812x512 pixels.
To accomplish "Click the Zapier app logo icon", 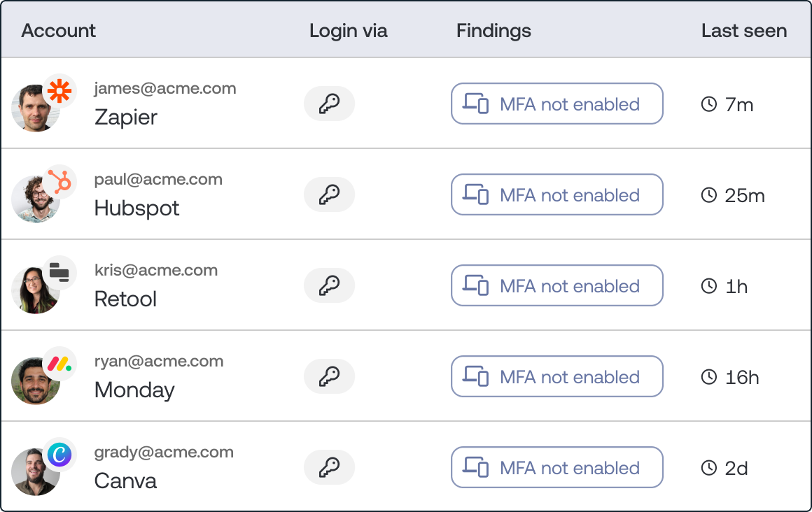I will 60,91.
